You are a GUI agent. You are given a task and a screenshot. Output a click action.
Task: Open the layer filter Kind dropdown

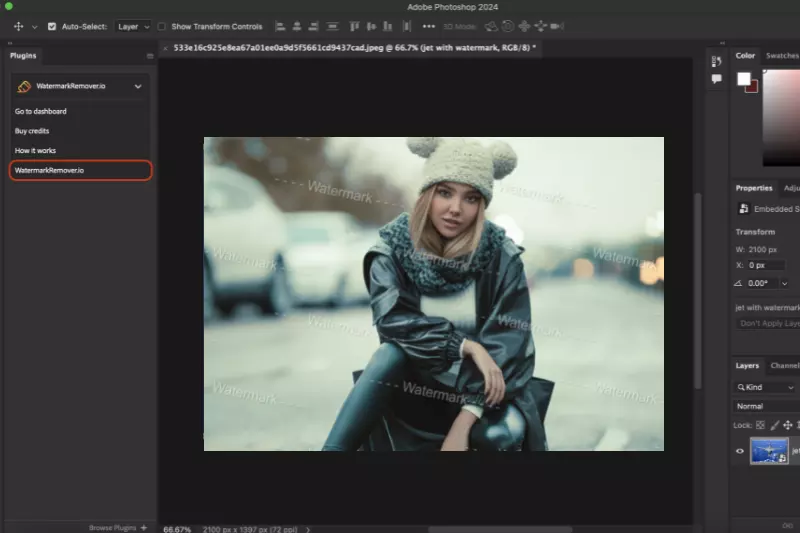pyautogui.click(x=765, y=388)
